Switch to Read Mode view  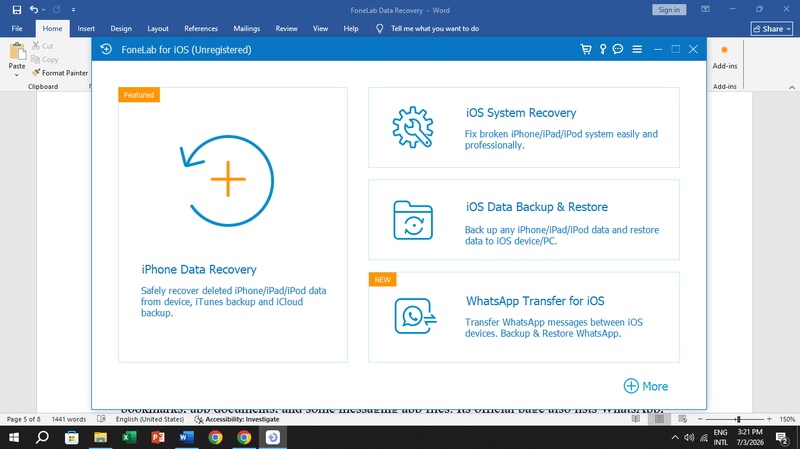coord(636,419)
